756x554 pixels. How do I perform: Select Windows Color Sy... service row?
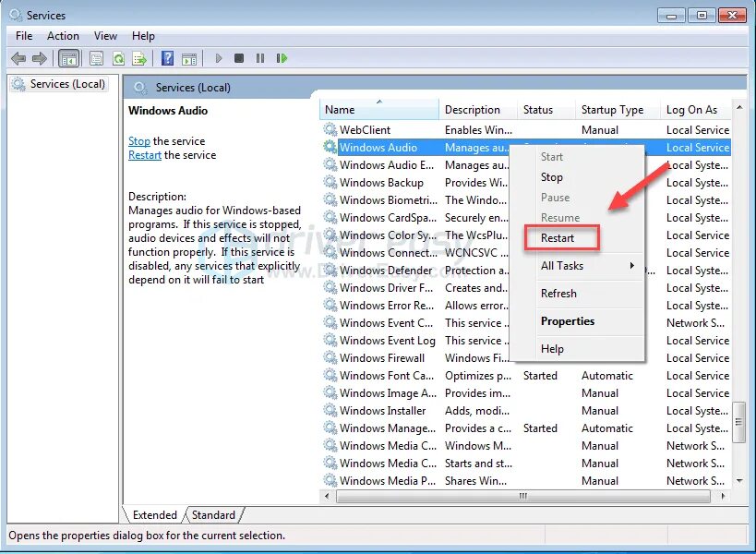point(526,235)
